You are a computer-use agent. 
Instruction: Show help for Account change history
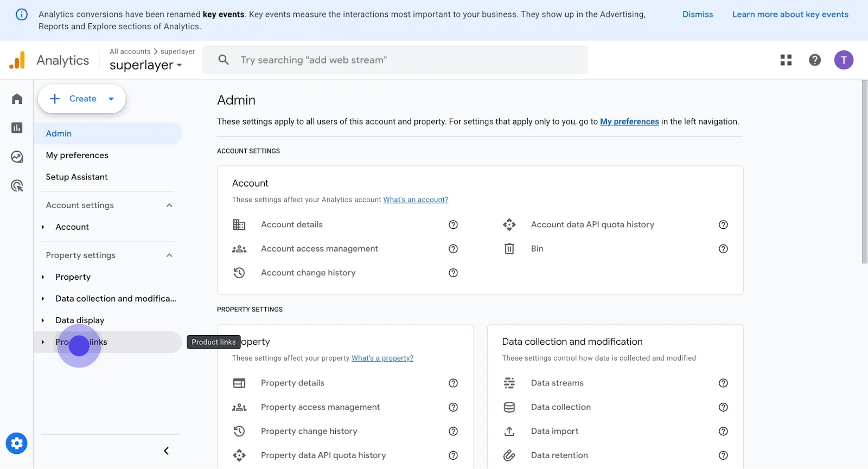(454, 273)
